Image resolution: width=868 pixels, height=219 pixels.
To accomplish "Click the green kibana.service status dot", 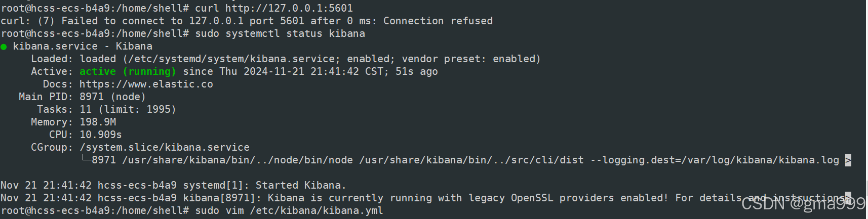I will click(4, 47).
